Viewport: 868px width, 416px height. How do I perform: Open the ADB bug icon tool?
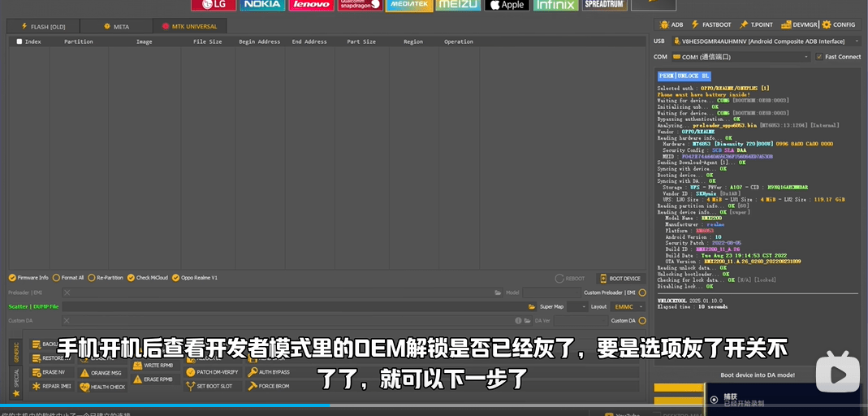point(672,25)
